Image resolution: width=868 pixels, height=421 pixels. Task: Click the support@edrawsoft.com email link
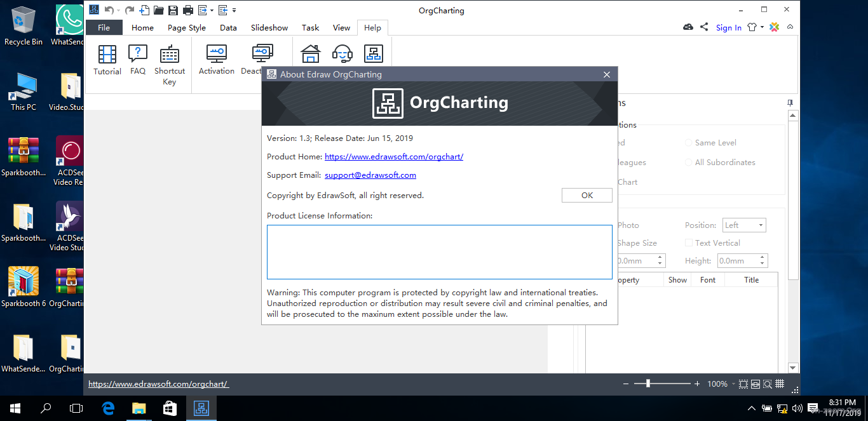[x=370, y=175]
